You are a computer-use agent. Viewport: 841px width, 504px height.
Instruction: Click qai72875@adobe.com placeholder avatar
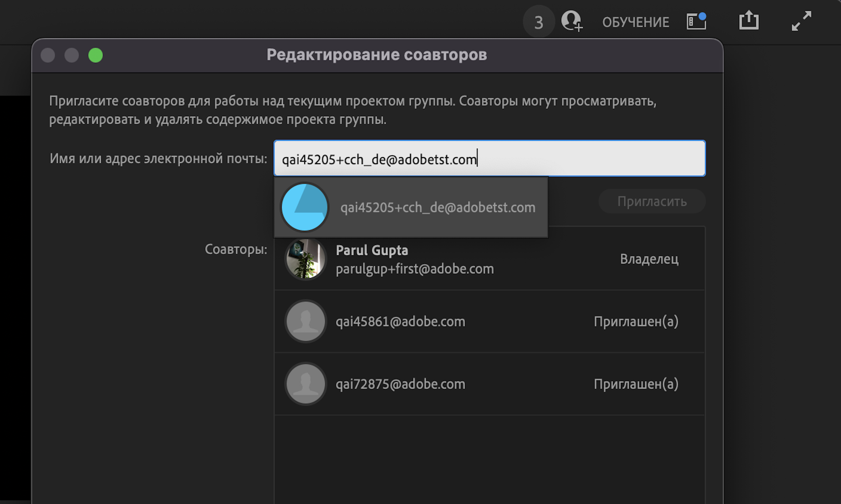(x=305, y=384)
